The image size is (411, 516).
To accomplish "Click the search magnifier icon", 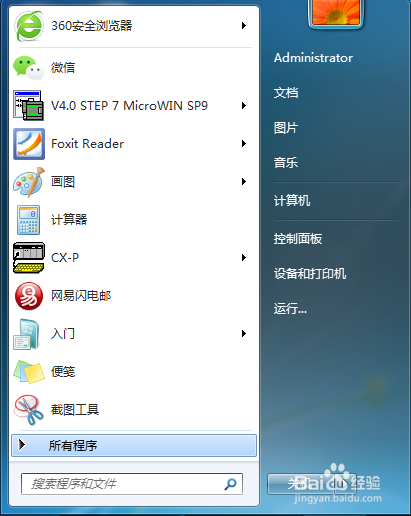I will point(230,484).
